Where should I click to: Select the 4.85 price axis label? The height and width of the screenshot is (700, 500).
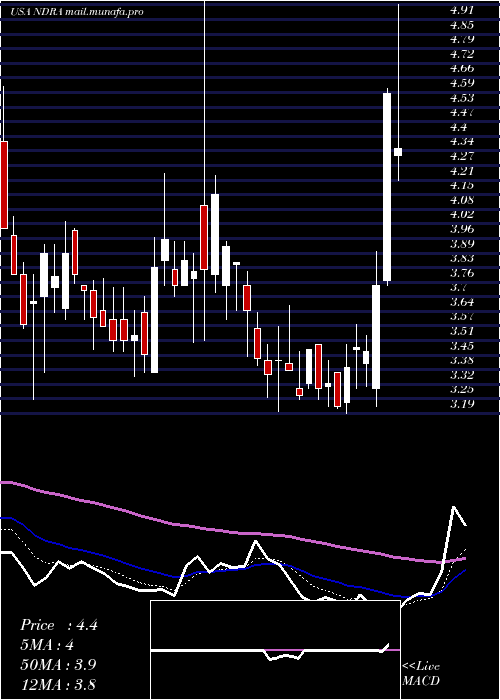461,25
